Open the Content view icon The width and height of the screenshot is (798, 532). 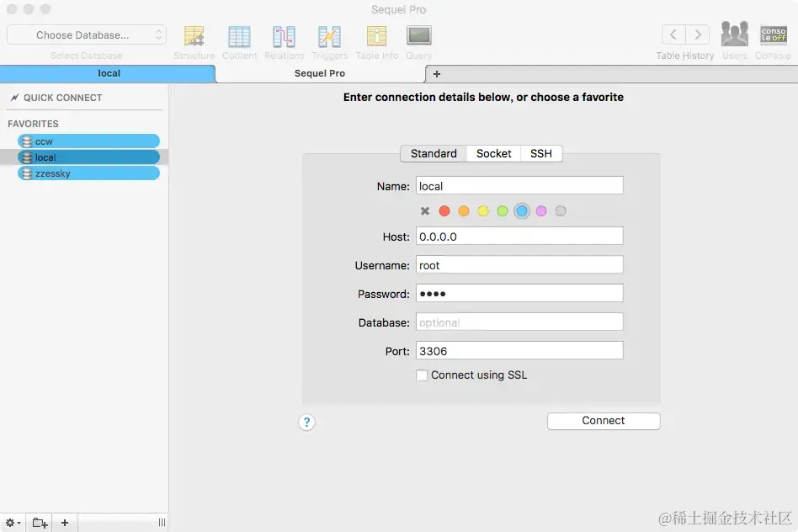[x=239, y=36]
